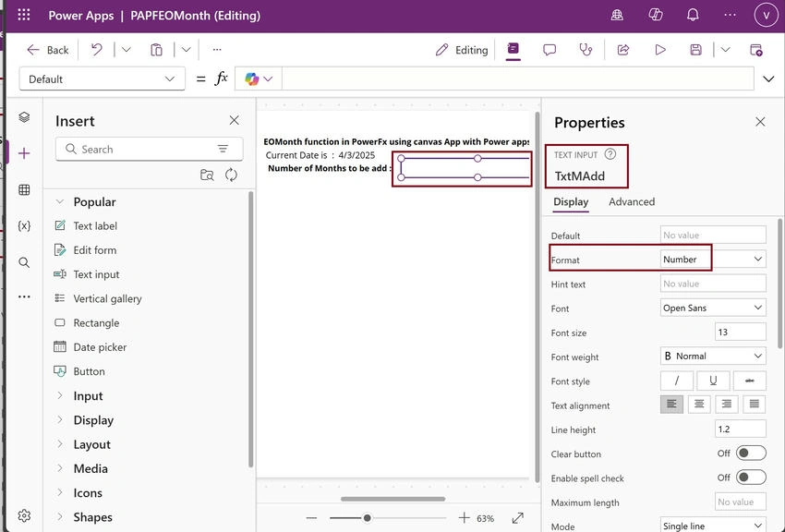Image resolution: width=785 pixels, height=532 pixels.
Task: Click Get more components icon
Action: (x=207, y=175)
